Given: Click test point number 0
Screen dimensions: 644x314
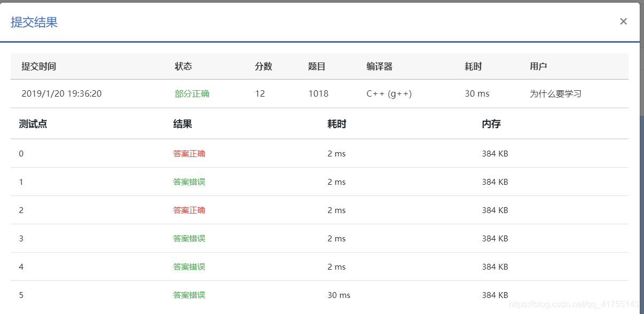Looking at the screenshot, I should click(21, 154).
